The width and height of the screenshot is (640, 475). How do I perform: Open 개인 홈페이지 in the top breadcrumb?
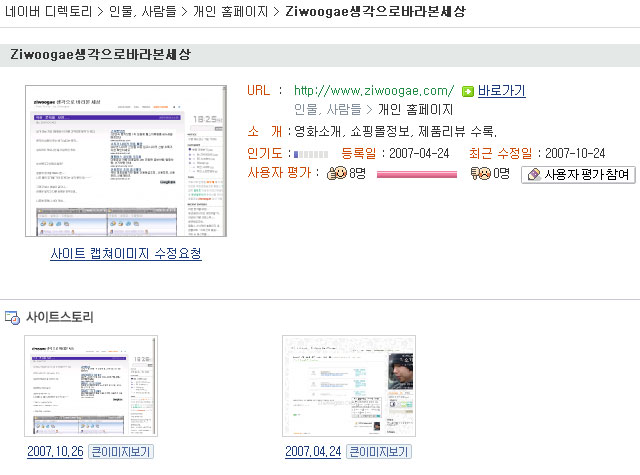pos(231,11)
